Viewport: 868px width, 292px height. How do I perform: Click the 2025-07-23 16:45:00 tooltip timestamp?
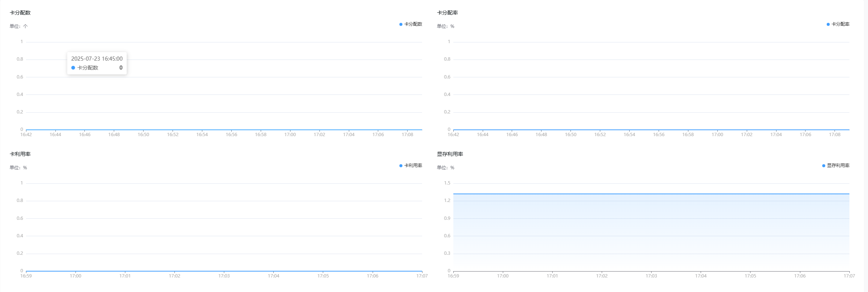pos(97,59)
